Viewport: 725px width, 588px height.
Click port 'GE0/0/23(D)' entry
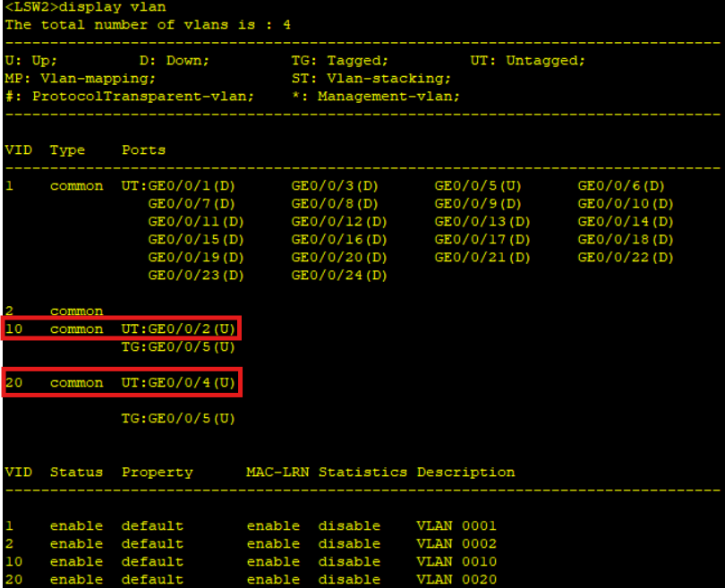click(196, 276)
